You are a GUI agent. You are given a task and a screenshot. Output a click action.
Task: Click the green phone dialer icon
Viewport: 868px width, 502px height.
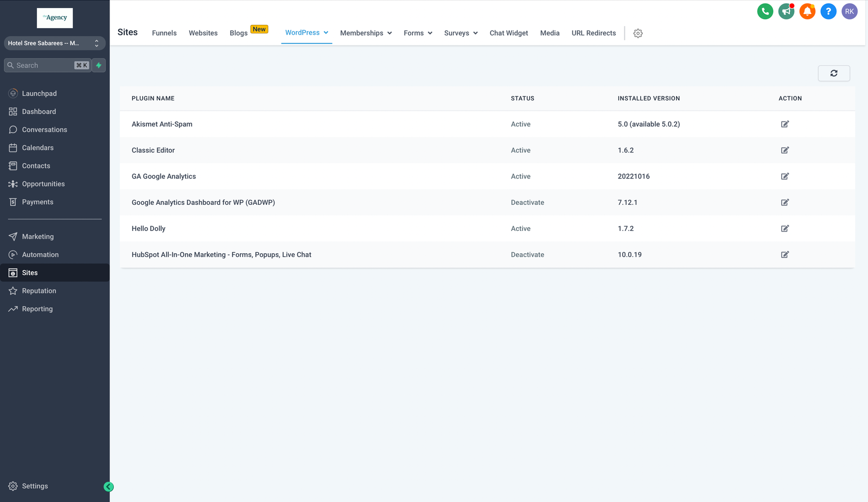765,11
